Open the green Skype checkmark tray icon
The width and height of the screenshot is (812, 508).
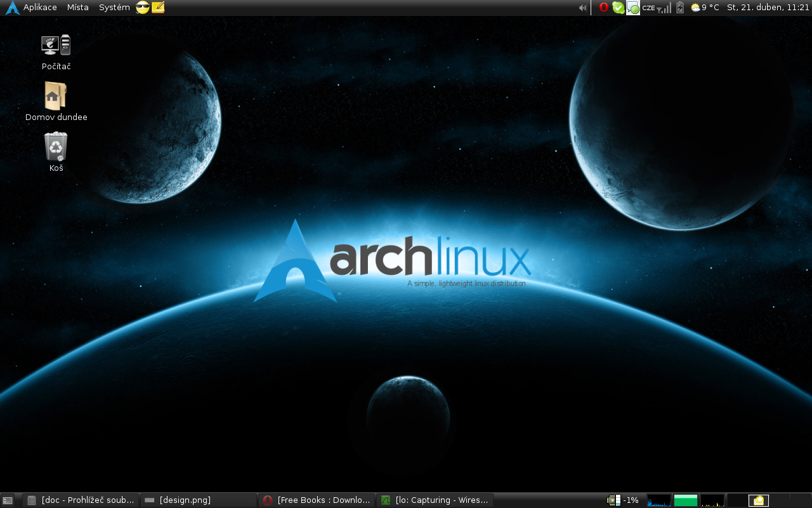pos(618,8)
